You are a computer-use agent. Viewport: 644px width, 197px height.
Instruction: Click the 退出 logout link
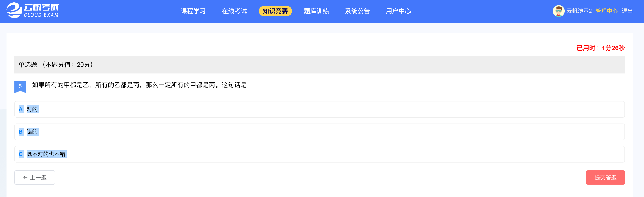627,11
